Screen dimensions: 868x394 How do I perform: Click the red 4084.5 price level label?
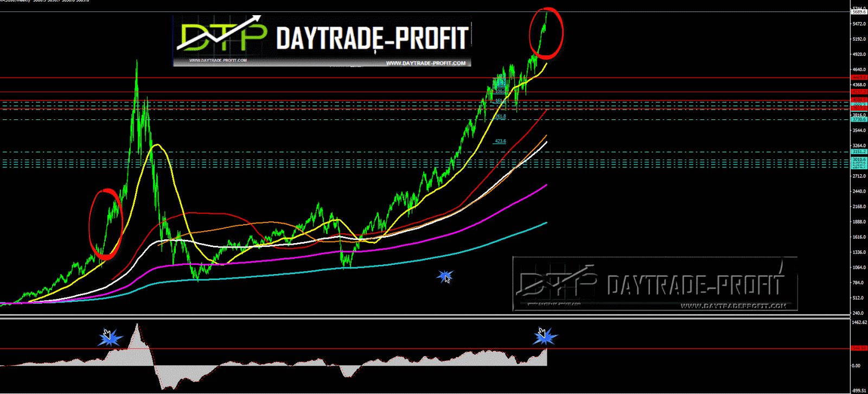point(859,100)
